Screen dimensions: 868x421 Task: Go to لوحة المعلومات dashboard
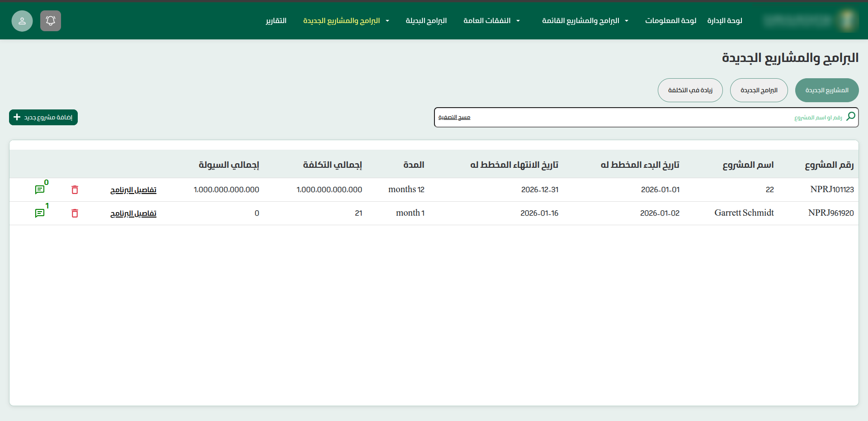[x=670, y=21]
